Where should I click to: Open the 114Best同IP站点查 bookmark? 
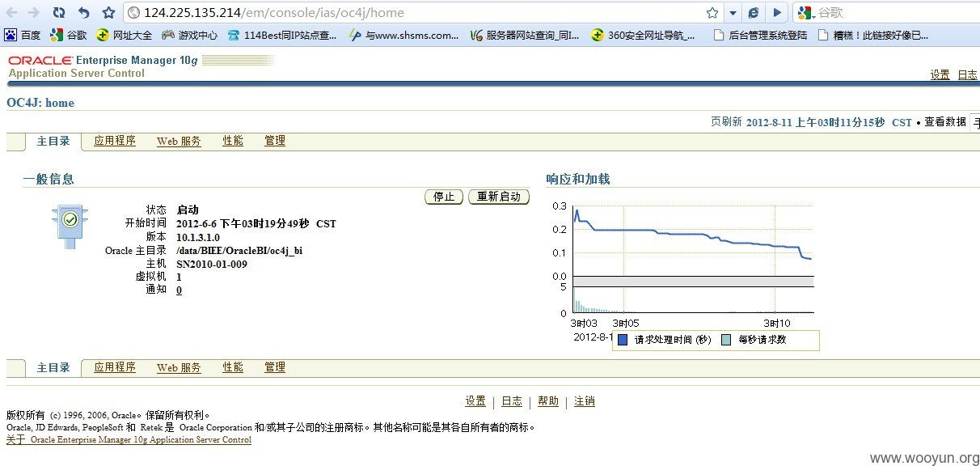282,35
